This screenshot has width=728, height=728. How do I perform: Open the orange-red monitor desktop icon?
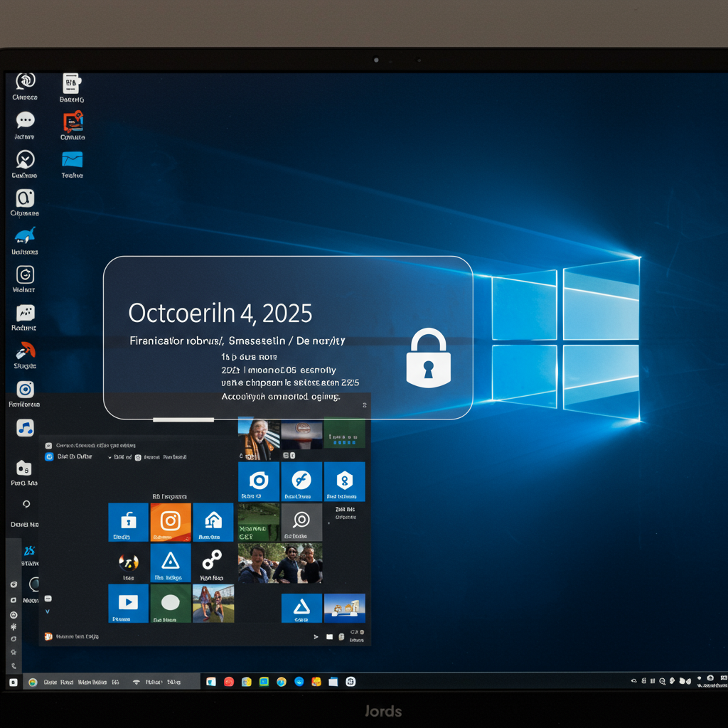[x=73, y=122]
